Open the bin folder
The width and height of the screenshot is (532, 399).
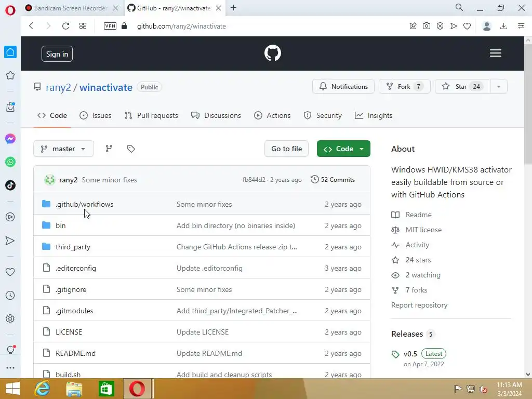click(60, 225)
